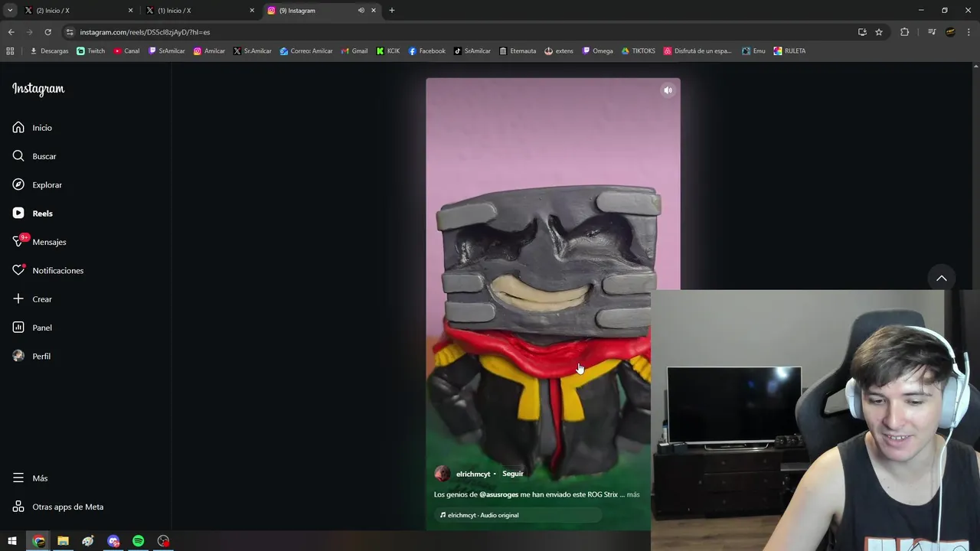Open the Buscar search panel
This screenshot has height=551, width=980.
tap(34, 156)
